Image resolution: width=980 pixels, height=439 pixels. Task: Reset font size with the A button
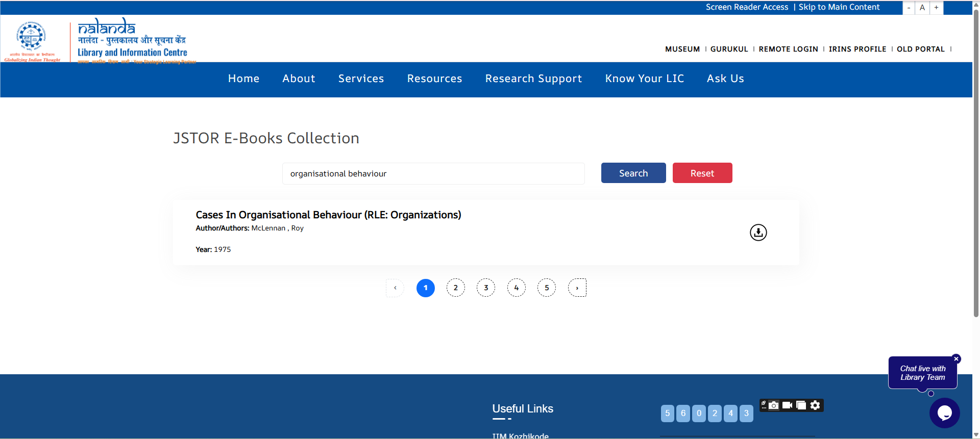tap(922, 8)
